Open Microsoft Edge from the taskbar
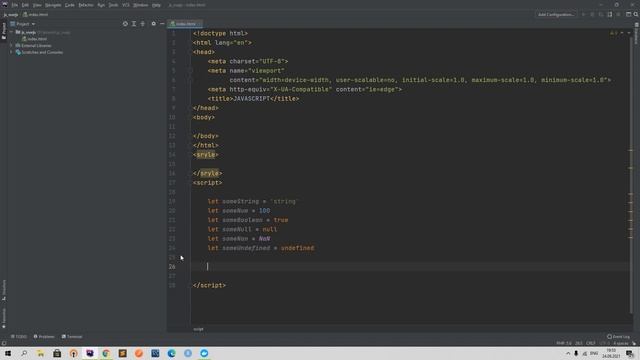Image resolution: width=640 pixels, height=360 pixels. pos(171,353)
